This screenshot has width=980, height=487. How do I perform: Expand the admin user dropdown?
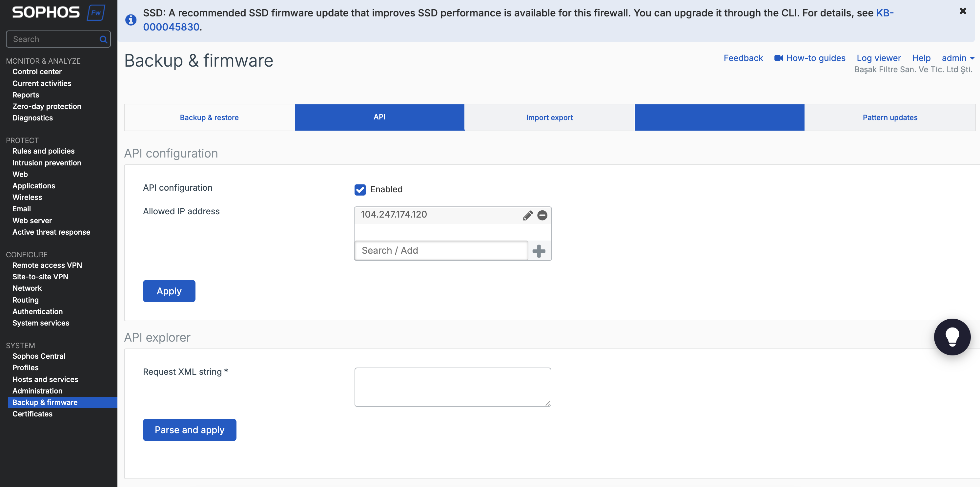[x=958, y=58]
